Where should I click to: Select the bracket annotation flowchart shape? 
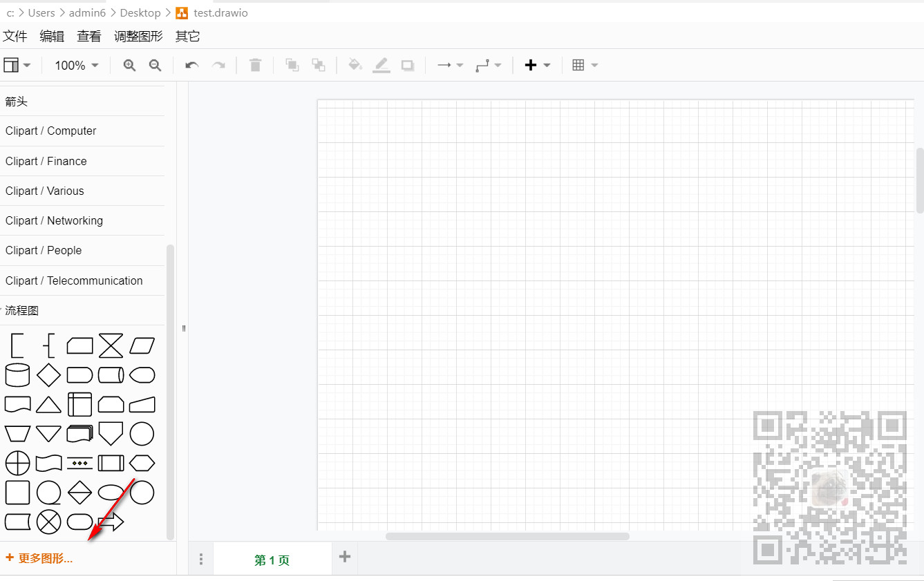[x=17, y=345]
